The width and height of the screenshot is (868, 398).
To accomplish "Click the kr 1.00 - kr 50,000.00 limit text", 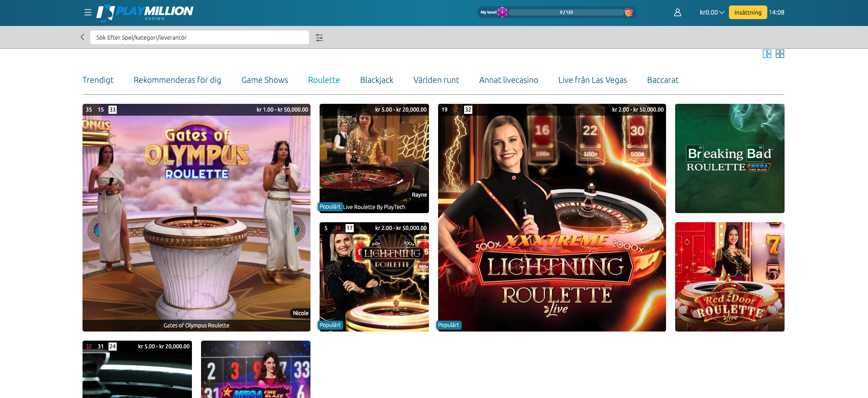I will (282, 110).
